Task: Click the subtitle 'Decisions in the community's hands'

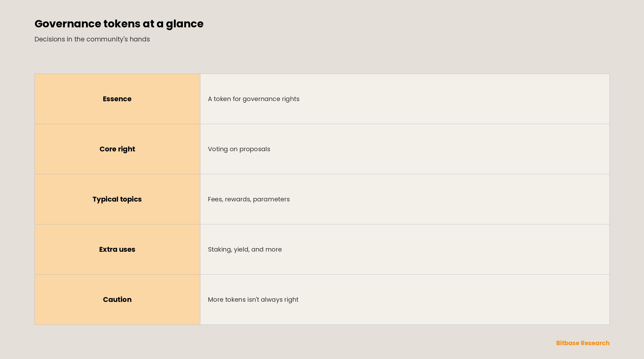Action: point(92,39)
